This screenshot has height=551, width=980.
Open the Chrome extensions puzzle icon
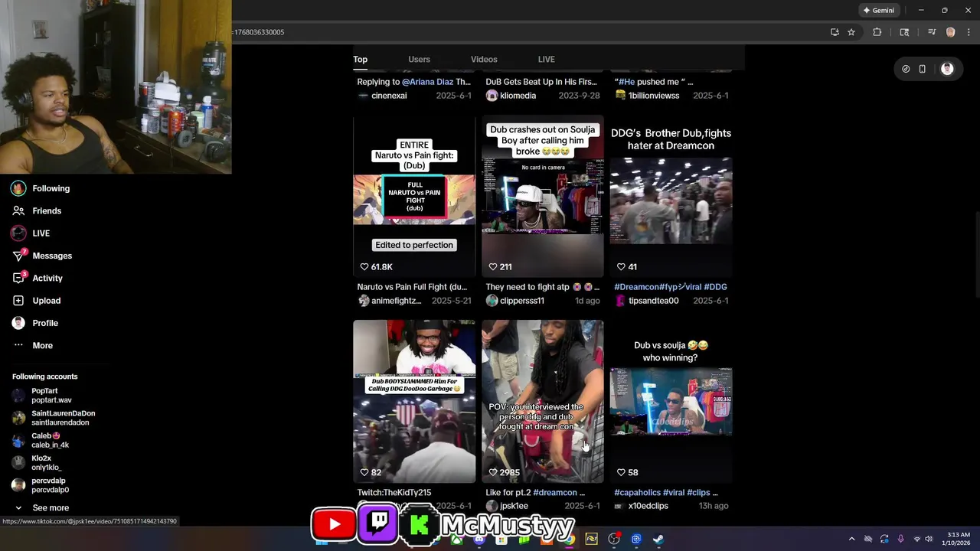point(877,32)
